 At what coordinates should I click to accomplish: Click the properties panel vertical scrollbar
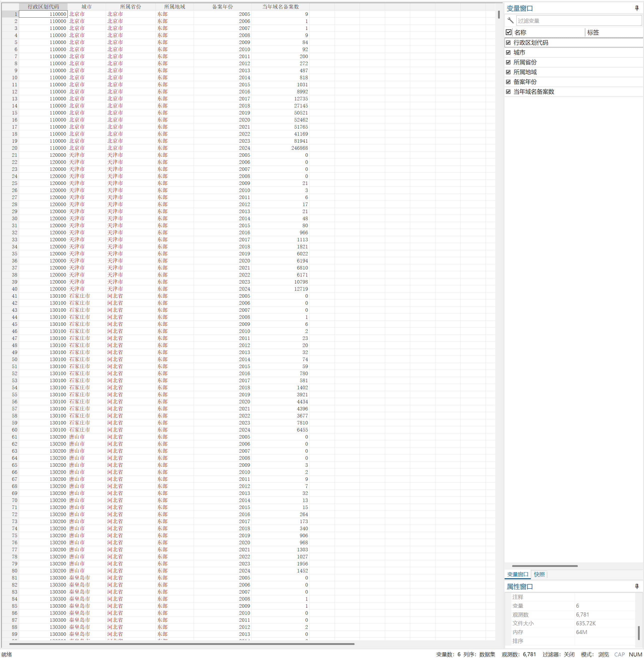(638, 633)
